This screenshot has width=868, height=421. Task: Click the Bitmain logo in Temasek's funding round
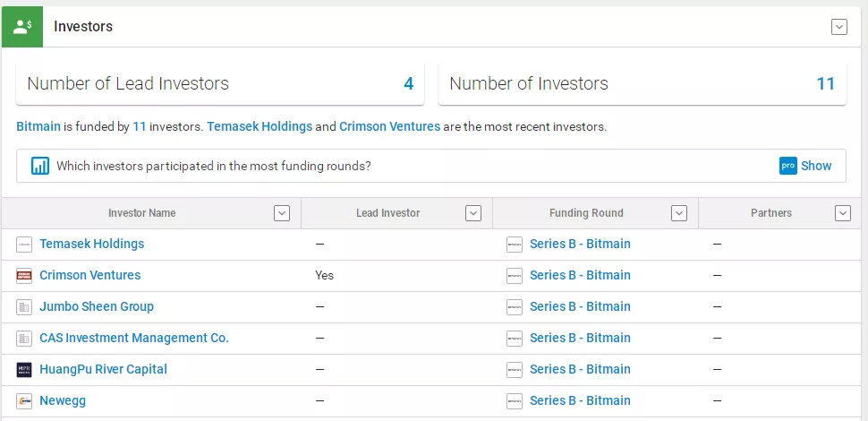515,245
